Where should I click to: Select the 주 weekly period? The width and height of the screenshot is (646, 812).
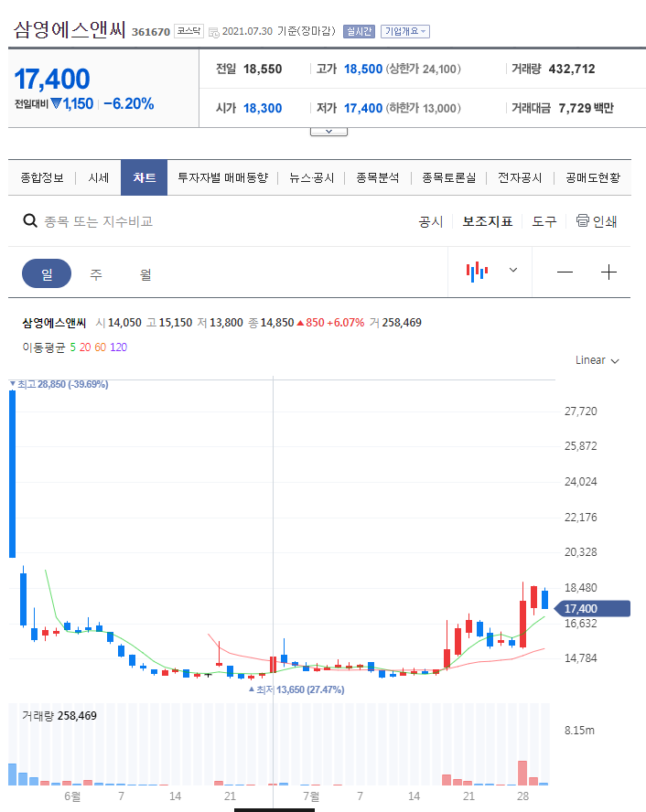[96, 274]
